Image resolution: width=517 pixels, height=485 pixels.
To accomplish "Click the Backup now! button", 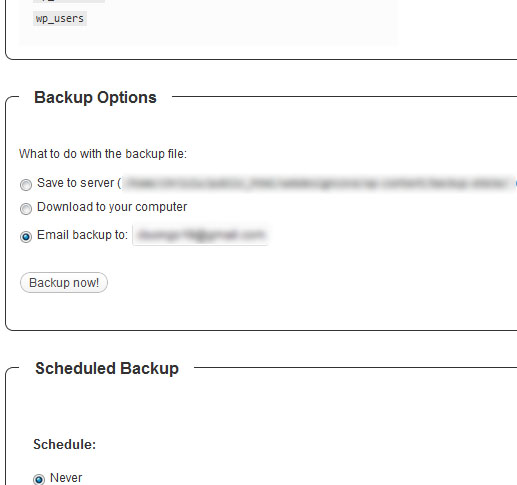I will point(64,283).
